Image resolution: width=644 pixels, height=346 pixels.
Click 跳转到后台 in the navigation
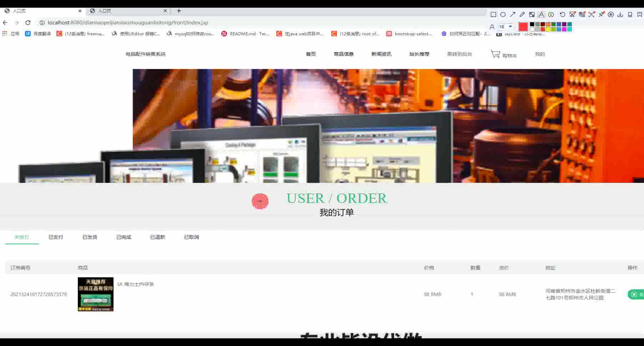[x=460, y=54]
